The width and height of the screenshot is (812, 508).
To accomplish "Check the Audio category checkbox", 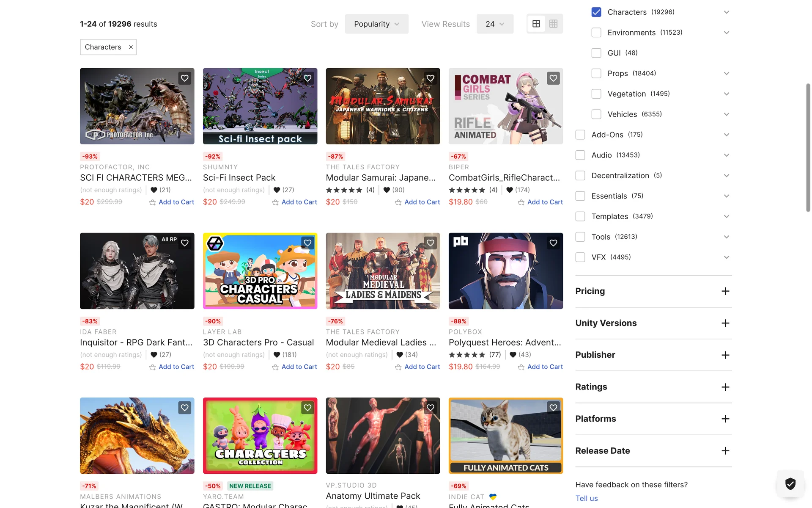I will click(x=580, y=155).
